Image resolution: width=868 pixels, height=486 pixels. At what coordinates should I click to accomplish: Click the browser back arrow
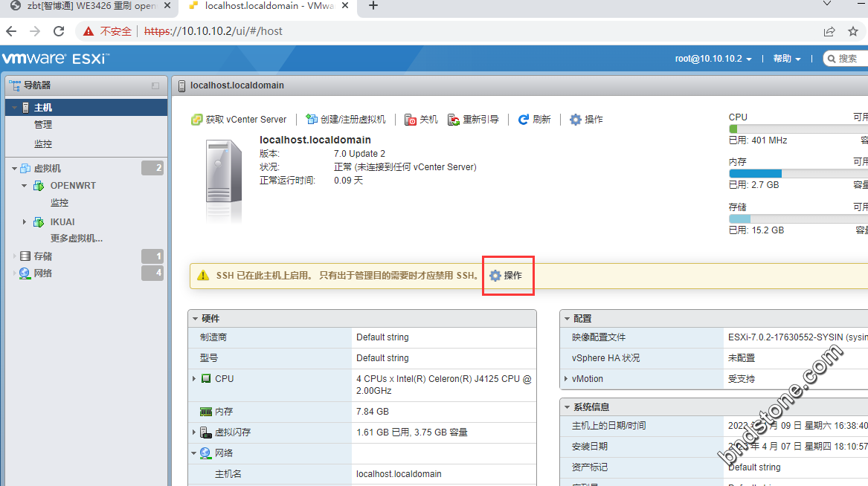point(11,31)
